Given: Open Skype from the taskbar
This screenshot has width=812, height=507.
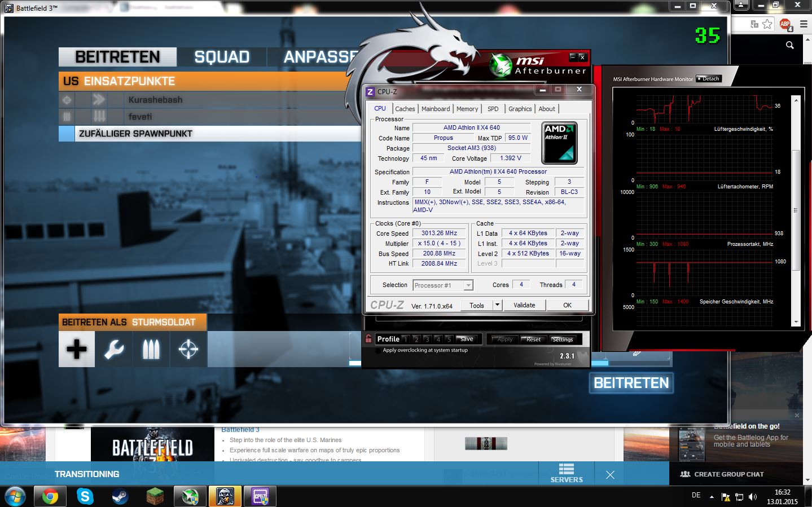Looking at the screenshot, I should [85, 496].
